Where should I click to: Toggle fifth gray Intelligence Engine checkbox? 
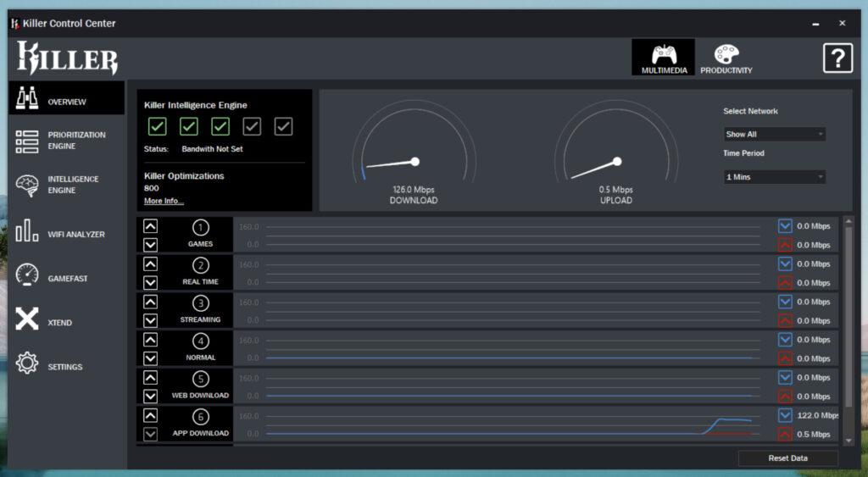[283, 126]
